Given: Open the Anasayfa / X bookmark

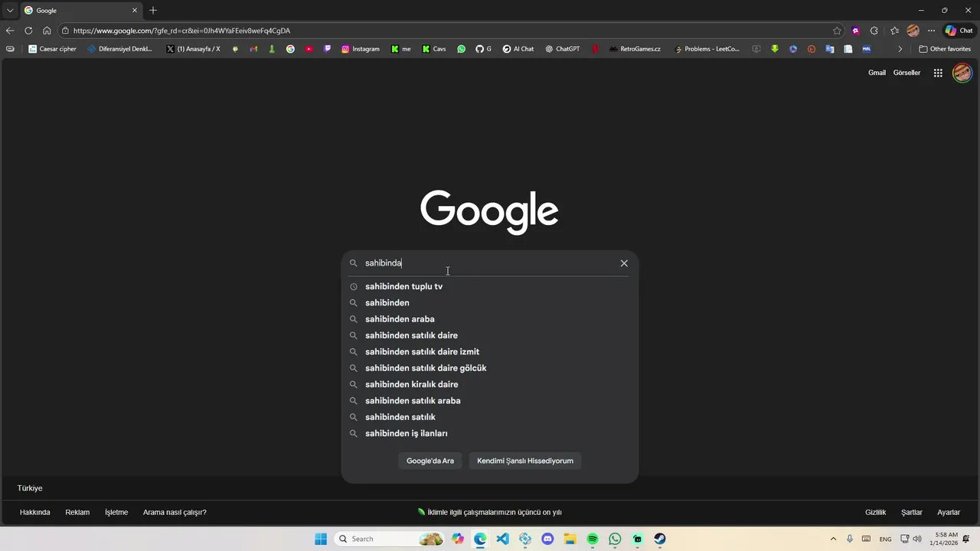Looking at the screenshot, I should (193, 49).
